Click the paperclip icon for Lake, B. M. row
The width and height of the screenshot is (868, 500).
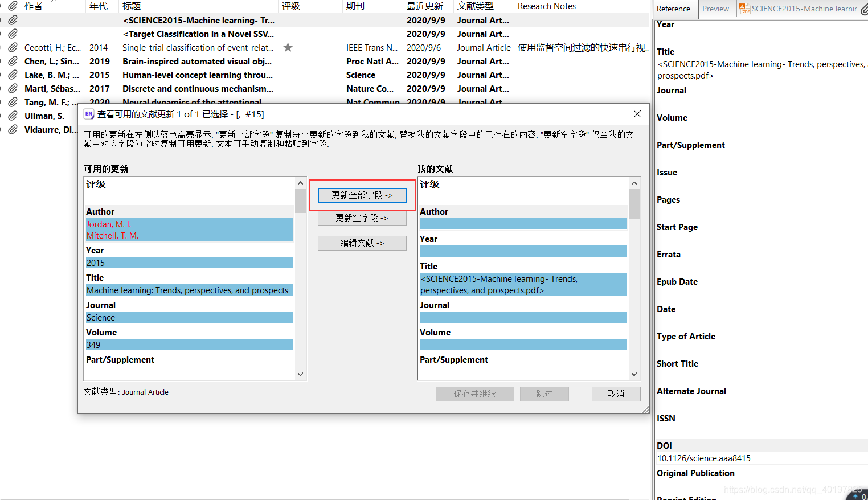point(13,75)
